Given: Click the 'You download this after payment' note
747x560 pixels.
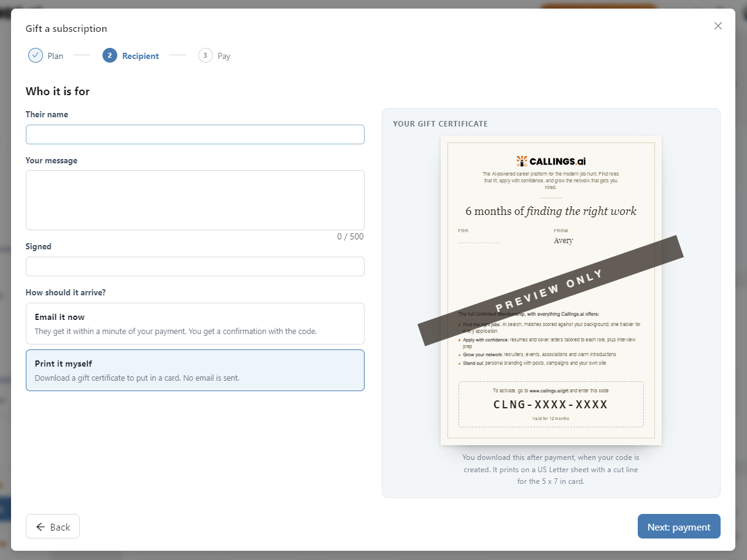Looking at the screenshot, I should coord(551,470).
